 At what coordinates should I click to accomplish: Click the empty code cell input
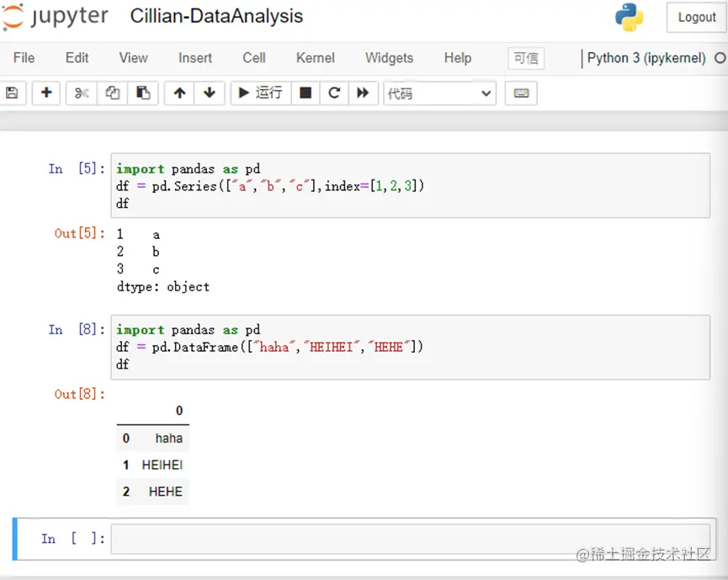[410, 539]
